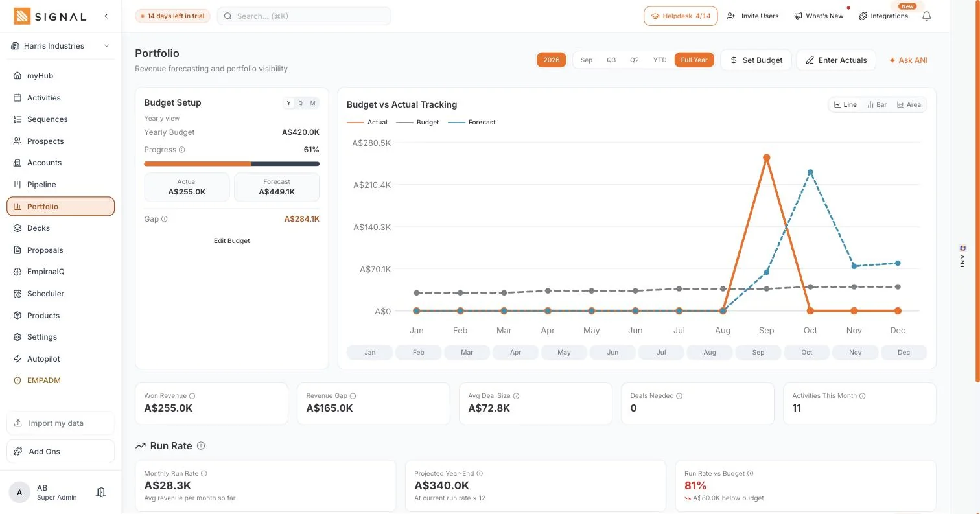This screenshot has height=514, width=980.
Task: Open the ANI side panel handle
Action: [x=962, y=257]
